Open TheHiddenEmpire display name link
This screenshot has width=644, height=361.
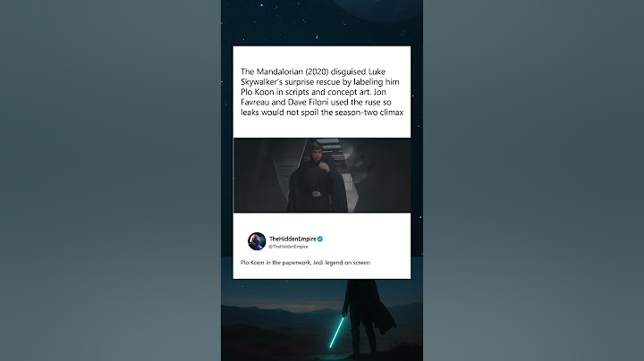pos(292,239)
